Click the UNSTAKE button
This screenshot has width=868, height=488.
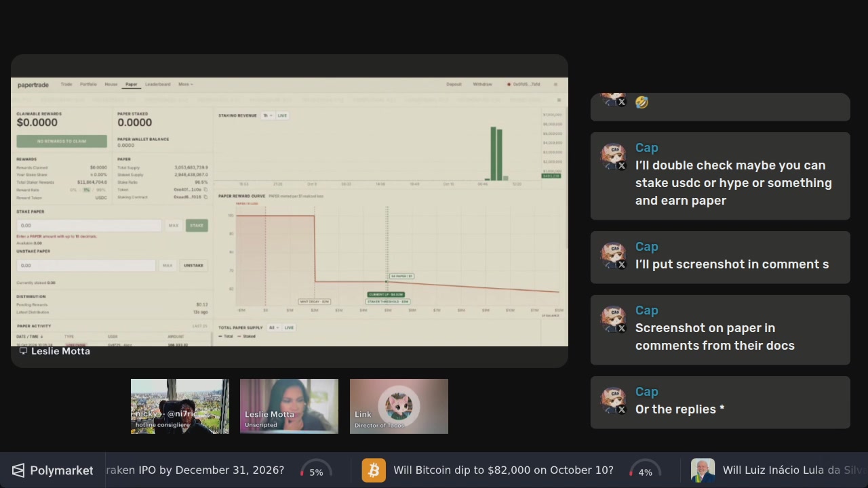[x=193, y=265]
